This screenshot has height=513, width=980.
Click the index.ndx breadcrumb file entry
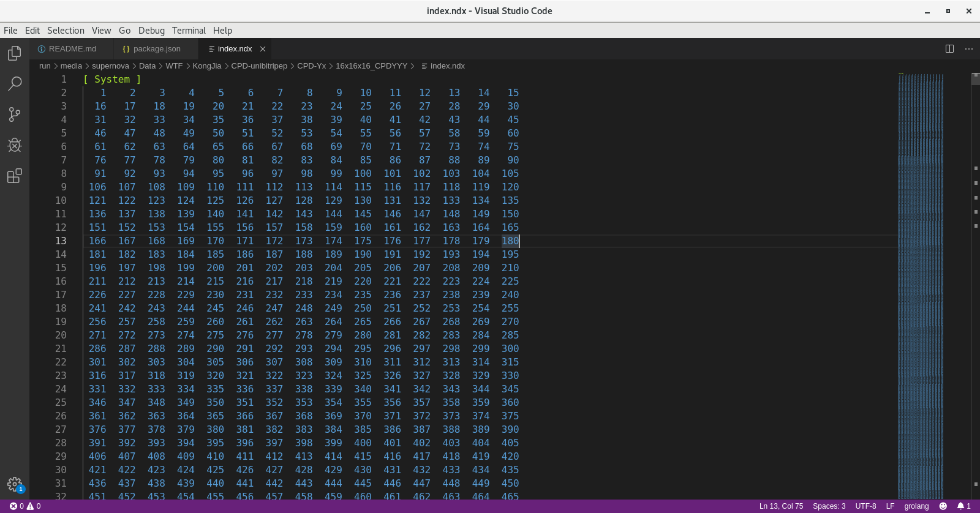click(443, 66)
